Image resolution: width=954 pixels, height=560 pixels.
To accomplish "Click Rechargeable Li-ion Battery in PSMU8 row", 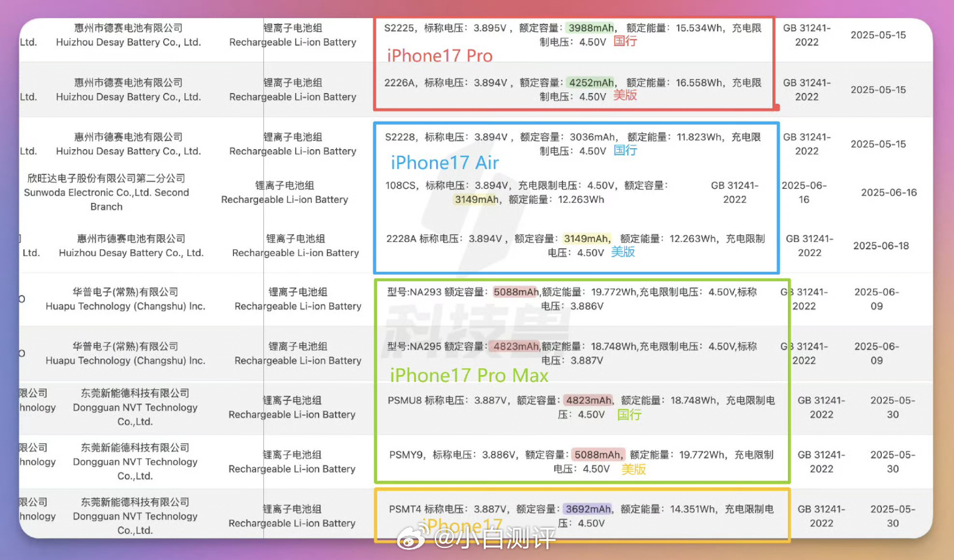I will pyautogui.click(x=292, y=415).
